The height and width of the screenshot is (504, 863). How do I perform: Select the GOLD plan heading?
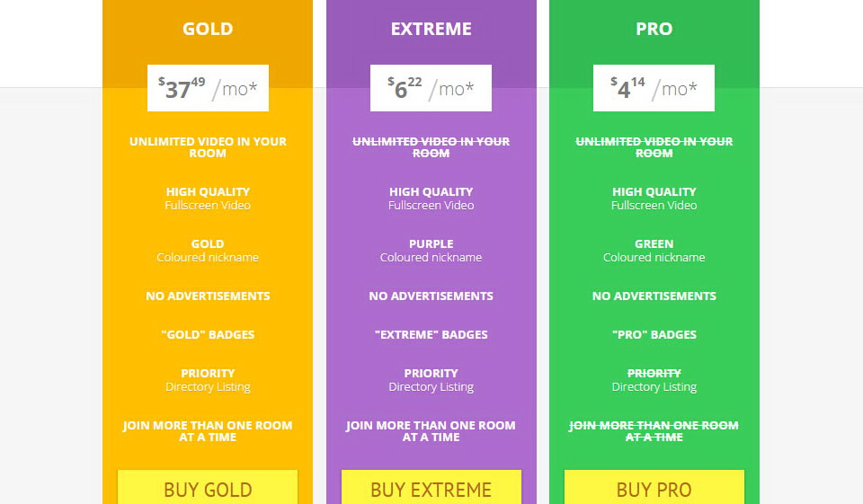tap(208, 29)
